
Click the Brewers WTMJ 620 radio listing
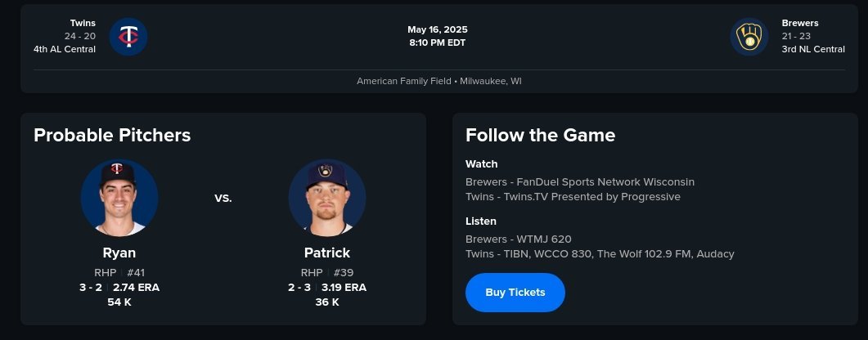coord(518,239)
